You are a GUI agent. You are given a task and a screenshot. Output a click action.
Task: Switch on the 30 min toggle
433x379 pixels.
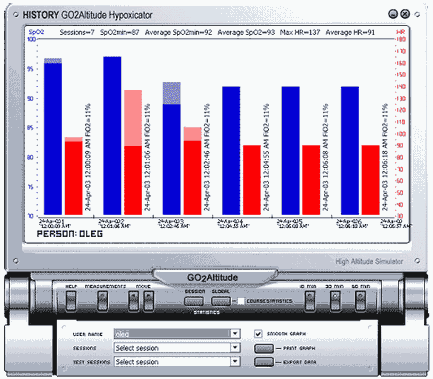point(335,301)
